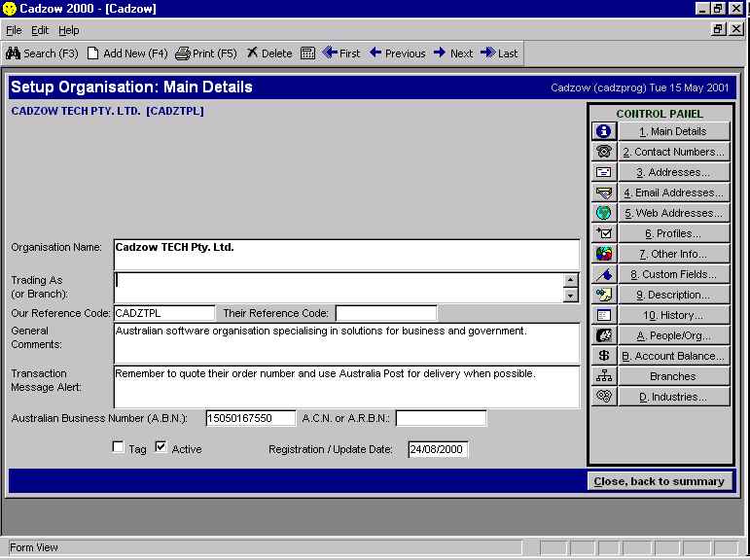Click the Cadzow smiley title bar icon
The image size is (750, 560).
point(9,9)
